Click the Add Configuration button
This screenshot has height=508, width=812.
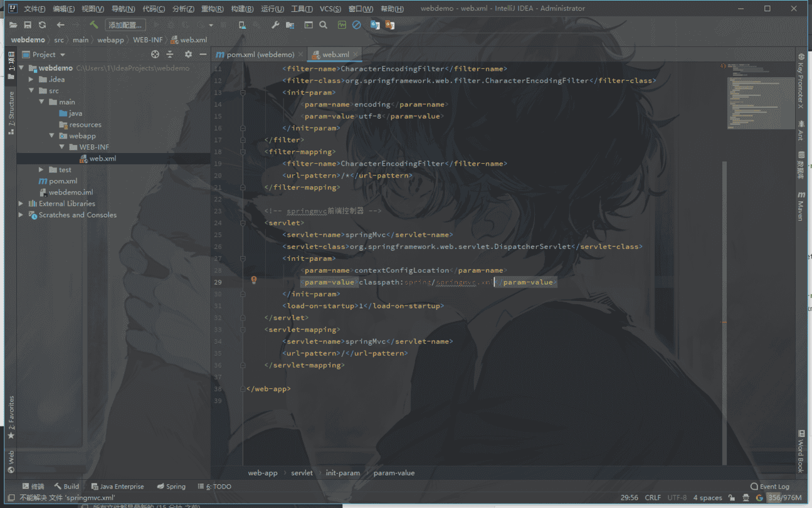pyautogui.click(x=125, y=25)
